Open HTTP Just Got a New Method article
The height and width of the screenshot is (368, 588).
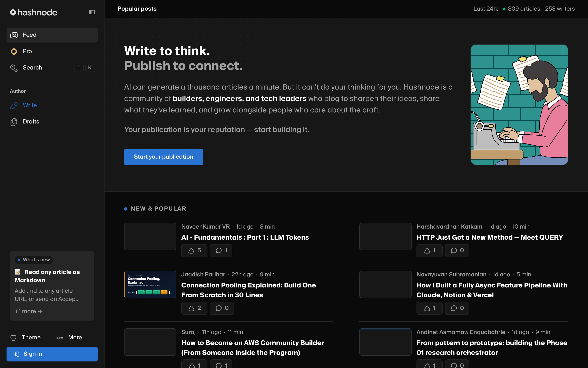490,238
